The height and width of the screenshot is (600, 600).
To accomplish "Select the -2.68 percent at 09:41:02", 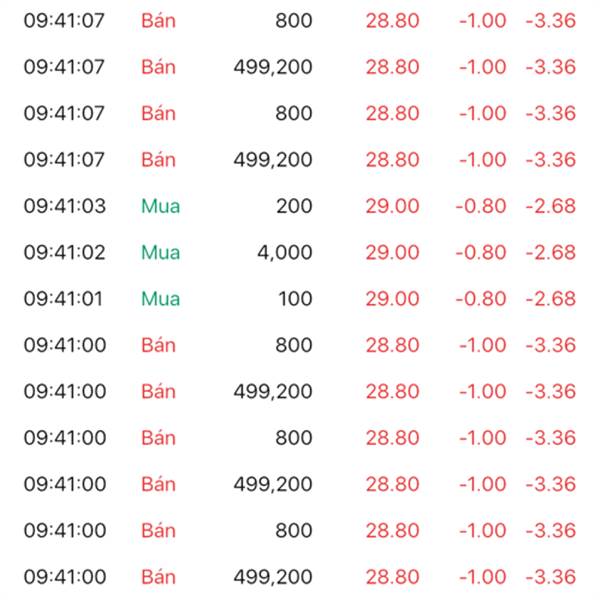I will (550, 252).
